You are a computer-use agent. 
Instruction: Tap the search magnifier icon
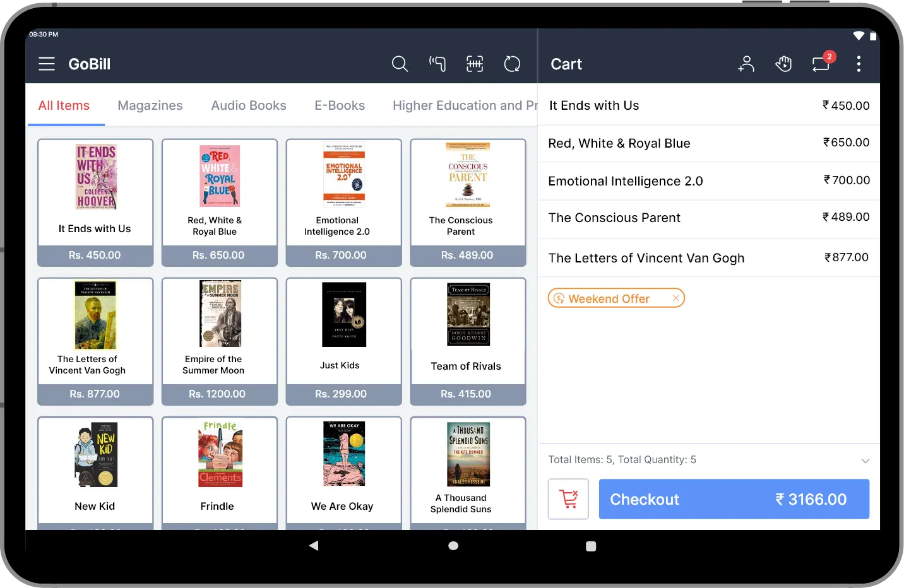400,64
